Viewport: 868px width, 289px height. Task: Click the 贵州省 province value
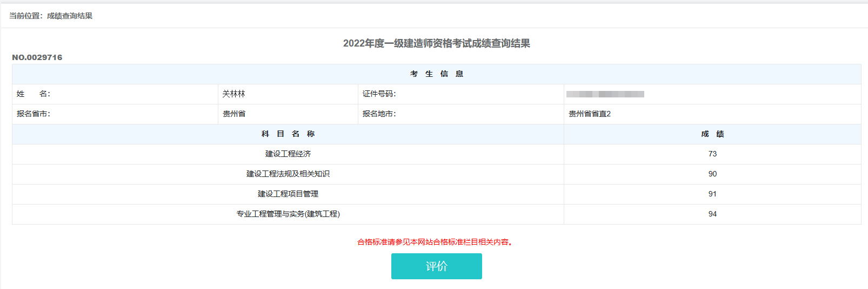pyautogui.click(x=234, y=114)
